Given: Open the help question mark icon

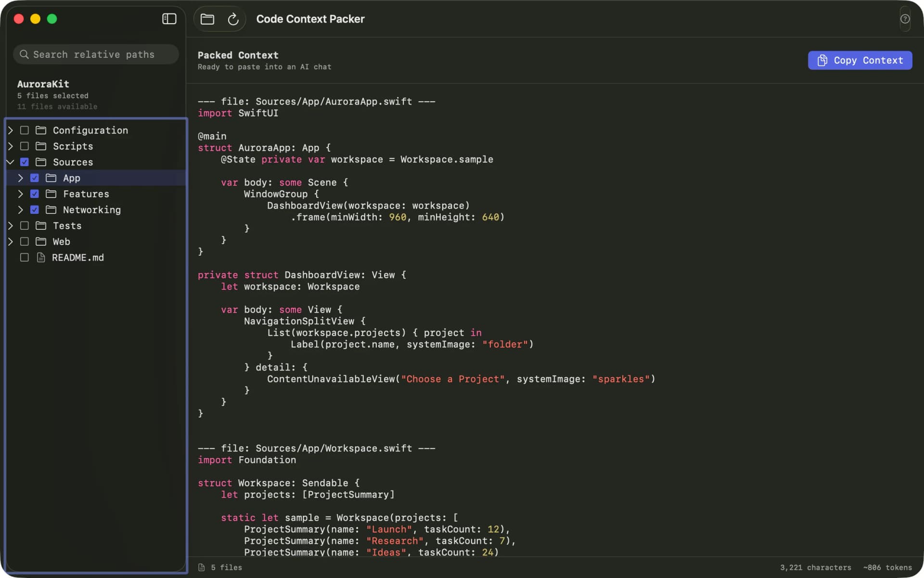Looking at the screenshot, I should pyautogui.click(x=905, y=19).
